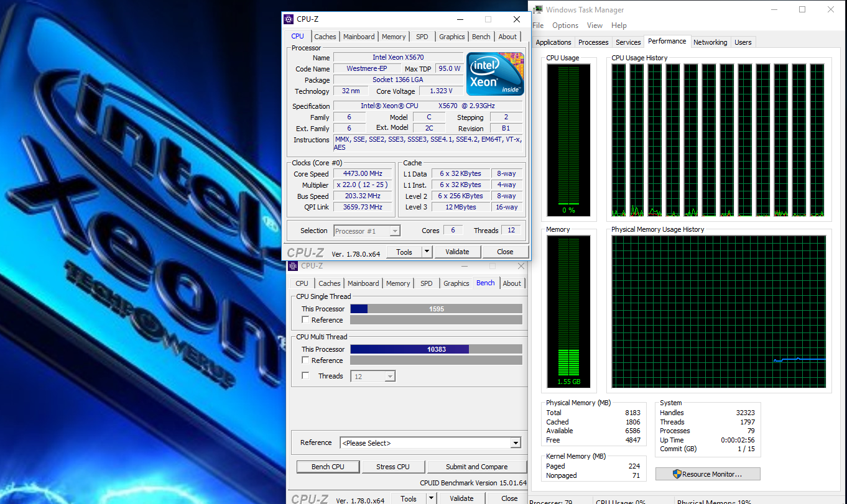Click Core Voltage value 1.323 V

(441, 91)
